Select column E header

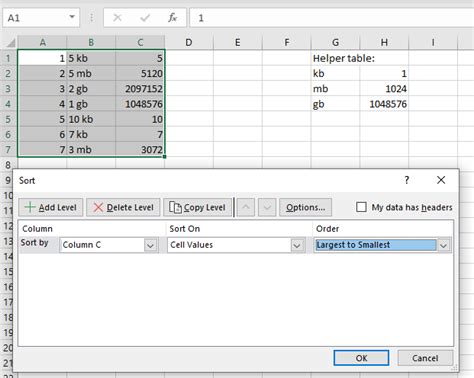[238, 42]
